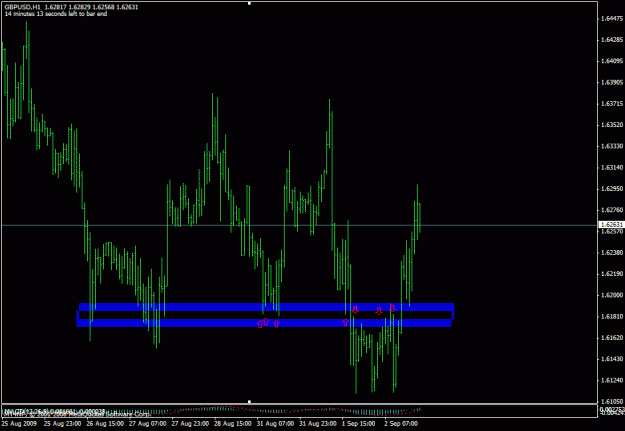Click the 1.61240 price axis label
625x431 pixels.
612,380
